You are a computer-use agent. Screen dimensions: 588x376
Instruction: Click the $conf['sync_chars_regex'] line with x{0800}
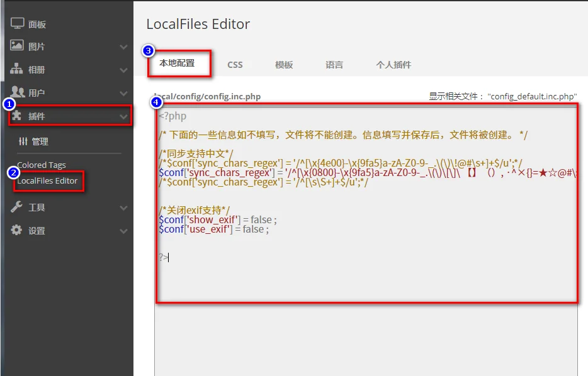point(368,173)
